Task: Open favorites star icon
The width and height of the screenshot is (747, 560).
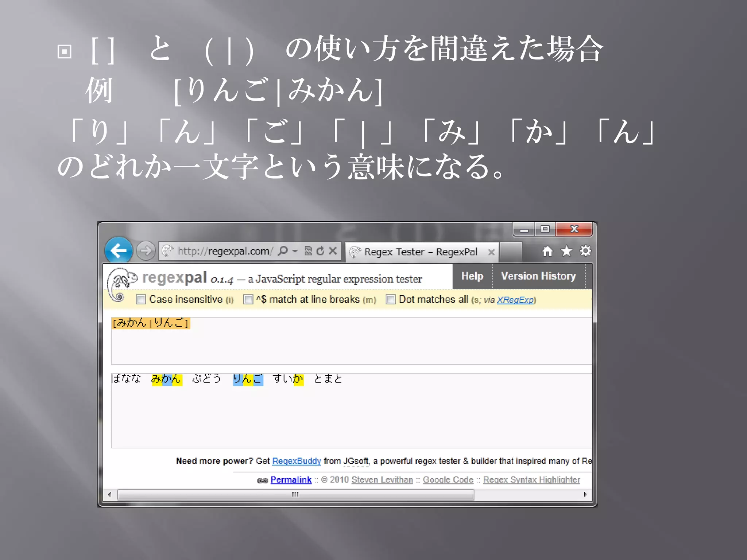Action: coord(566,251)
